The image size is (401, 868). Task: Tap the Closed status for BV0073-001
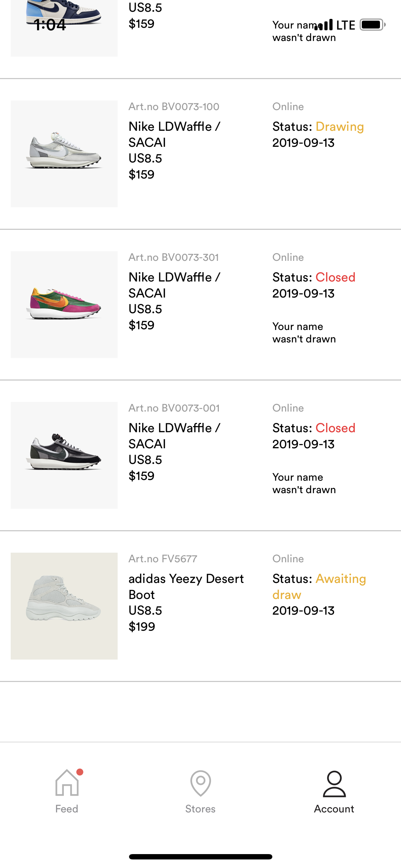335,428
